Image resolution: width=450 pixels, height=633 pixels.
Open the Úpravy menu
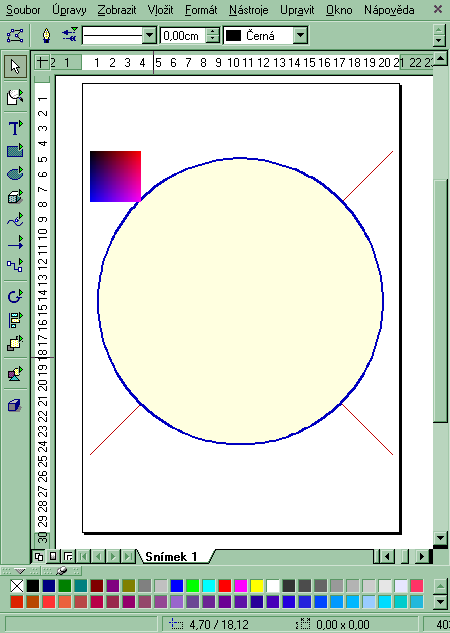(69, 10)
